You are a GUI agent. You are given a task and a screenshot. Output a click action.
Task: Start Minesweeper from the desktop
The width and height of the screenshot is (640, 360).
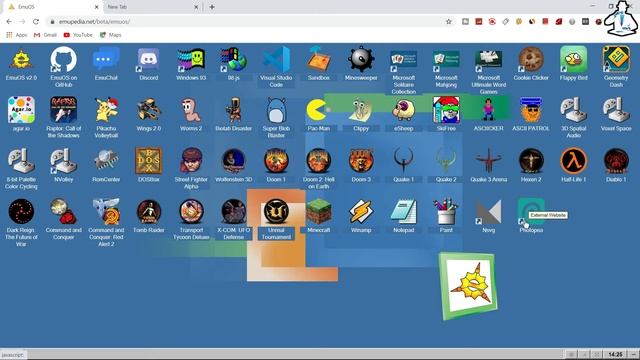click(x=361, y=60)
